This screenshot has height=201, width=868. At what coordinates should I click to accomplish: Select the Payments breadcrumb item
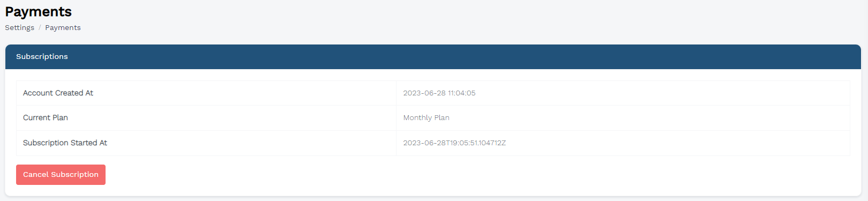click(x=63, y=28)
